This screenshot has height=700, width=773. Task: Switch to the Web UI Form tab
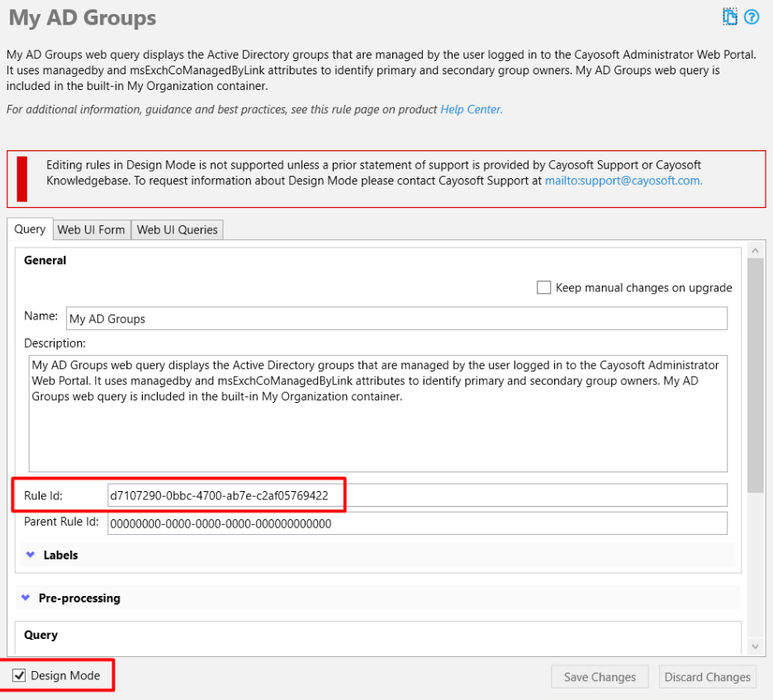(91, 230)
